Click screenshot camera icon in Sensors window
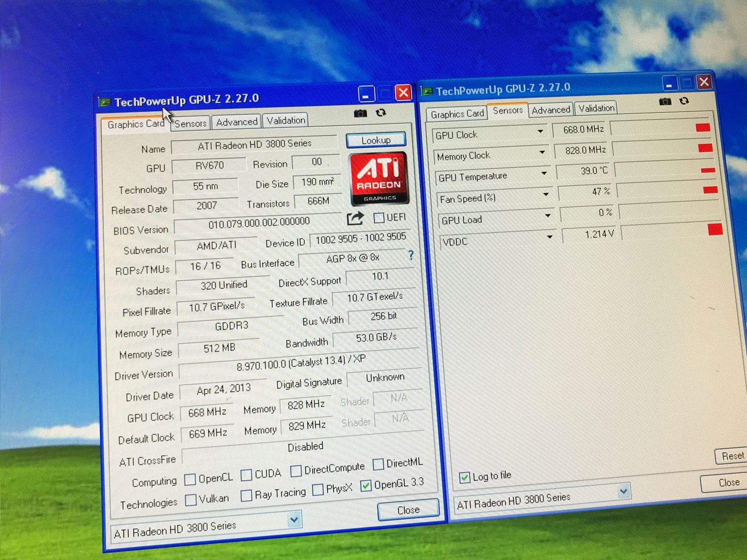747x560 pixels. [665, 102]
